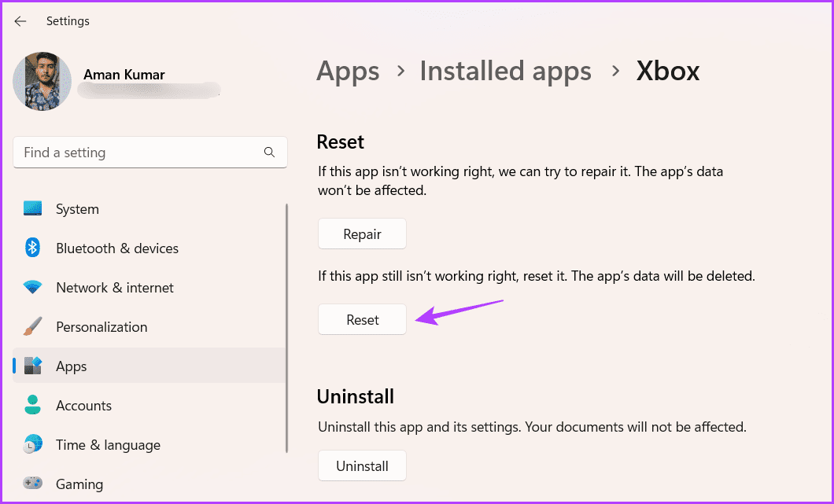
Task: Click the Uninstall section heading
Action: pos(356,396)
